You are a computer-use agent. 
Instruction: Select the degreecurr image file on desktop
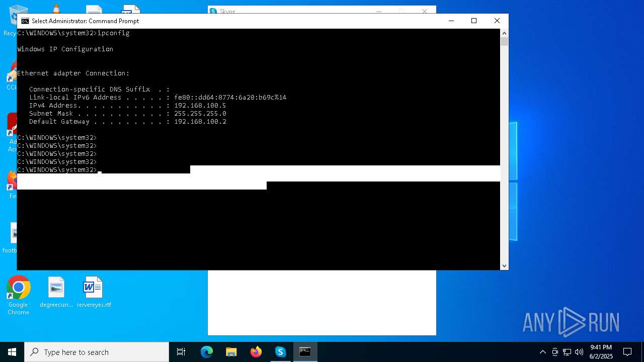tap(56, 292)
